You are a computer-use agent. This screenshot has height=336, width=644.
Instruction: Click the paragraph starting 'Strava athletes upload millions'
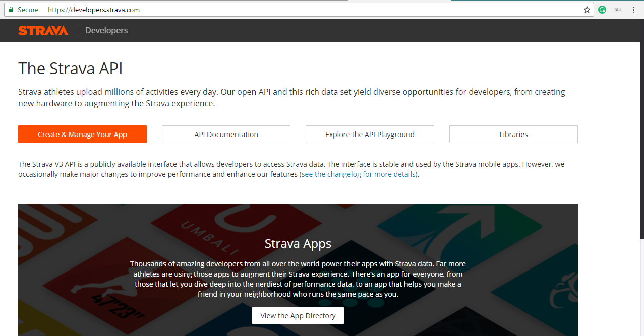click(291, 98)
